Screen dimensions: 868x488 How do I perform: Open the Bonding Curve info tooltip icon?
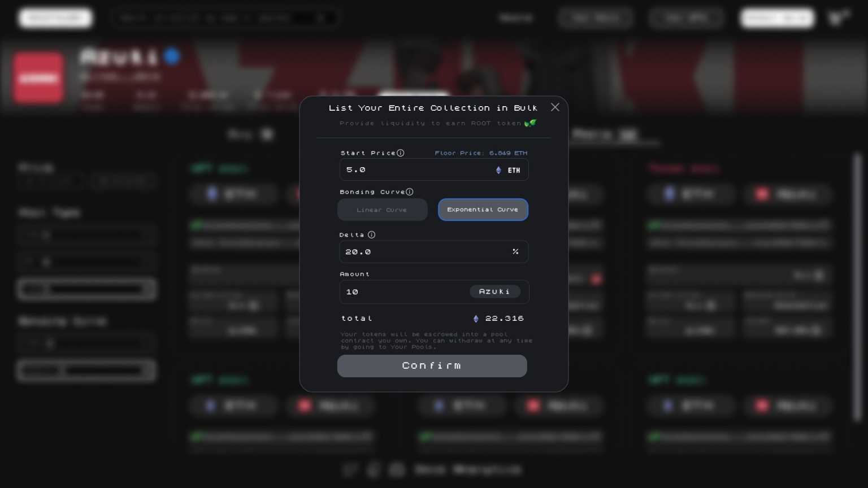coord(410,192)
